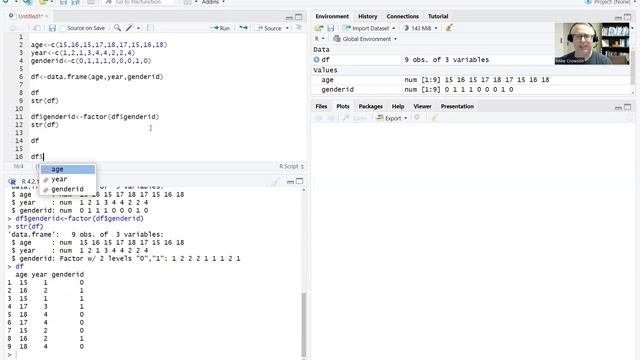Select 'genderid' in autocomplete popup
The width and height of the screenshot is (640, 360).
point(68,189)
